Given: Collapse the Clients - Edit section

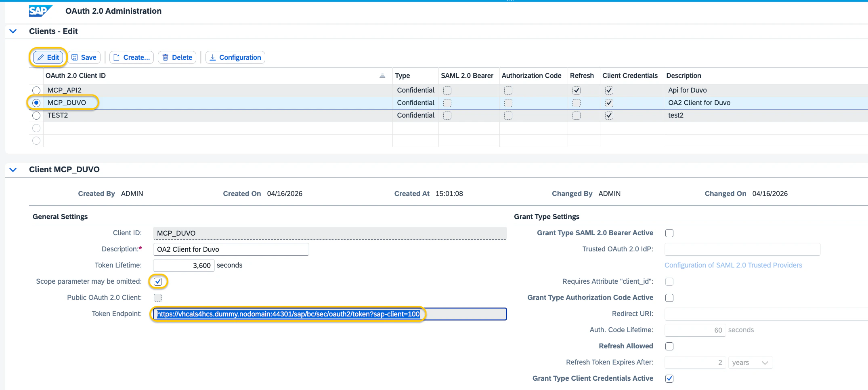Looking at the screenshot, I should (x=13, y=31).
